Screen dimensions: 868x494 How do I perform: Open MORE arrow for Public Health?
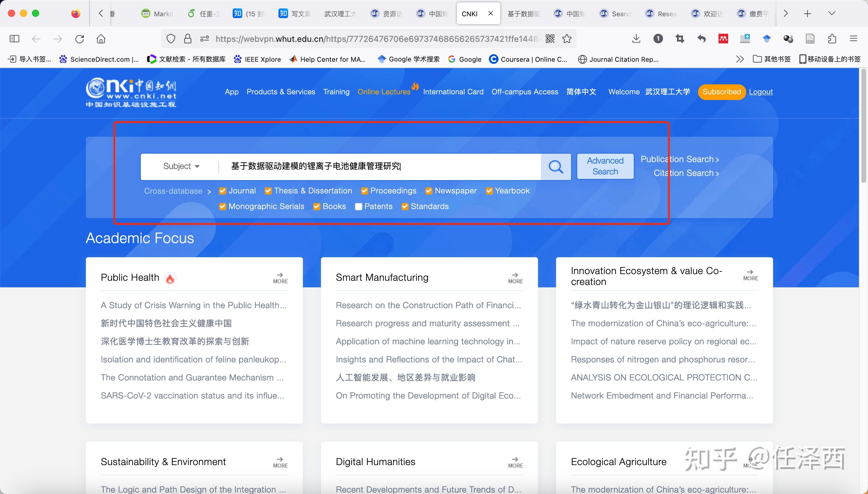pyautogui.click(x=280, y=278)
